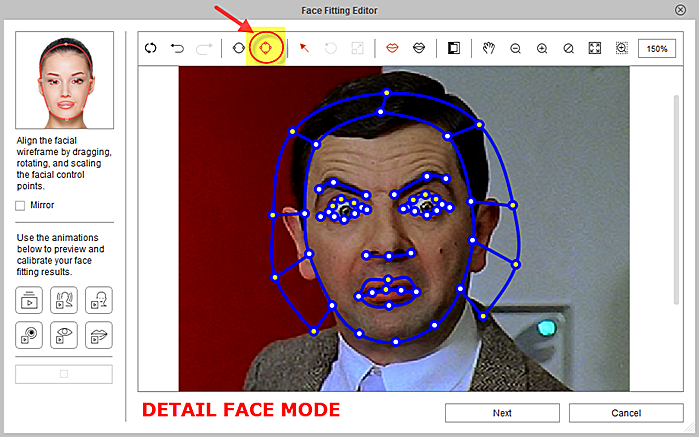Viewport: 699px width, 437px height.
Task: Reset zoom to actual size icon
Action: click(568, 48)
